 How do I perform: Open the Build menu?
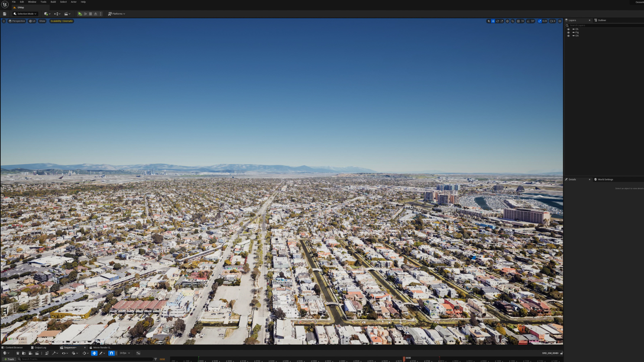pos(53,2)
